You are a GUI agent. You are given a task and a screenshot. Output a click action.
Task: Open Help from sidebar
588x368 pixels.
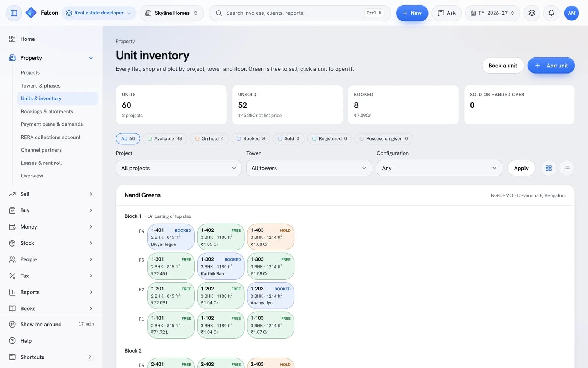click(x=51, y=341)
